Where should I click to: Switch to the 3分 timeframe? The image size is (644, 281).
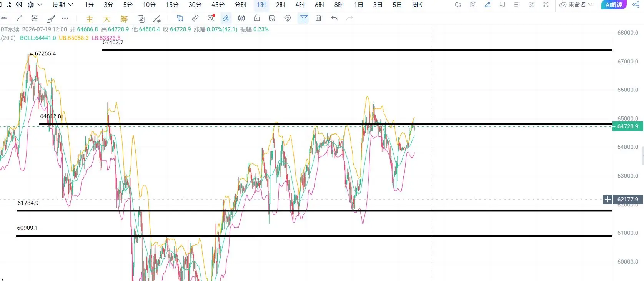108,5
